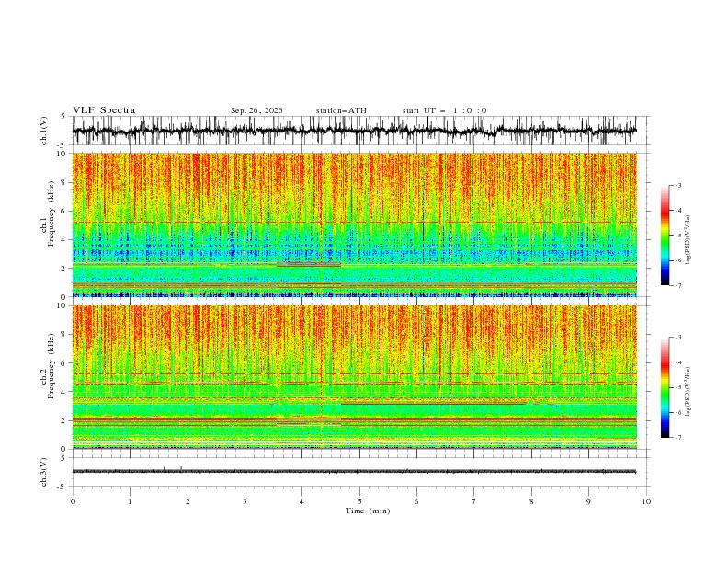Click the 1 minute tick on time axis

[130, 501]
